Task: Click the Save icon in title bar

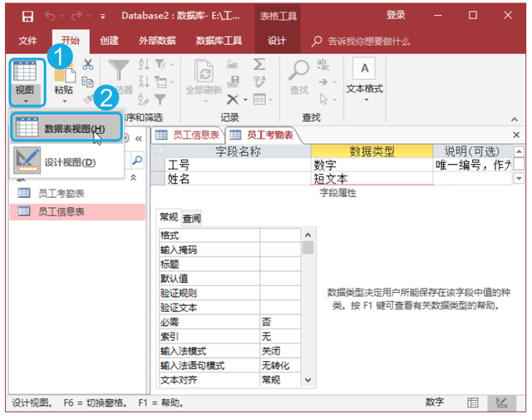Action: coord(27,16)
